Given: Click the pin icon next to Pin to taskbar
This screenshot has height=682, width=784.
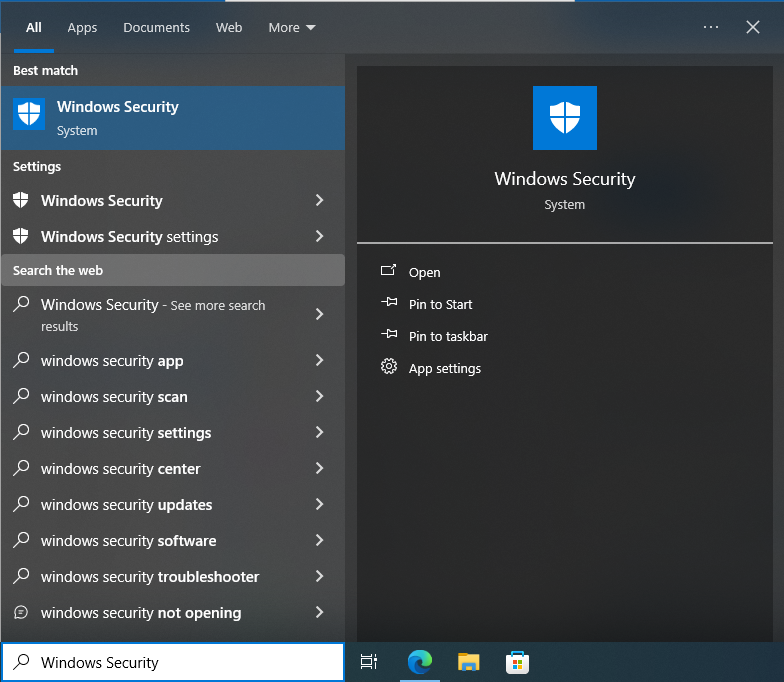Looking at the screenshot, I should coord(389,334).
